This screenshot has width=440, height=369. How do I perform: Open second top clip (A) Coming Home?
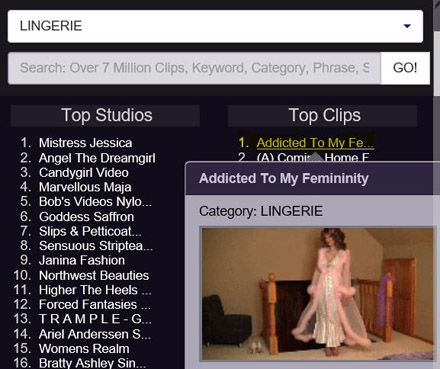[x=313, y=157]
